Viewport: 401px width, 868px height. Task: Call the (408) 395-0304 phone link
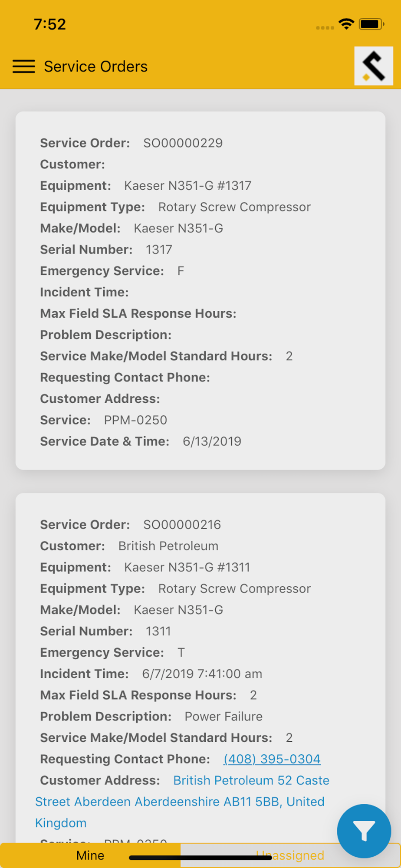272,759
